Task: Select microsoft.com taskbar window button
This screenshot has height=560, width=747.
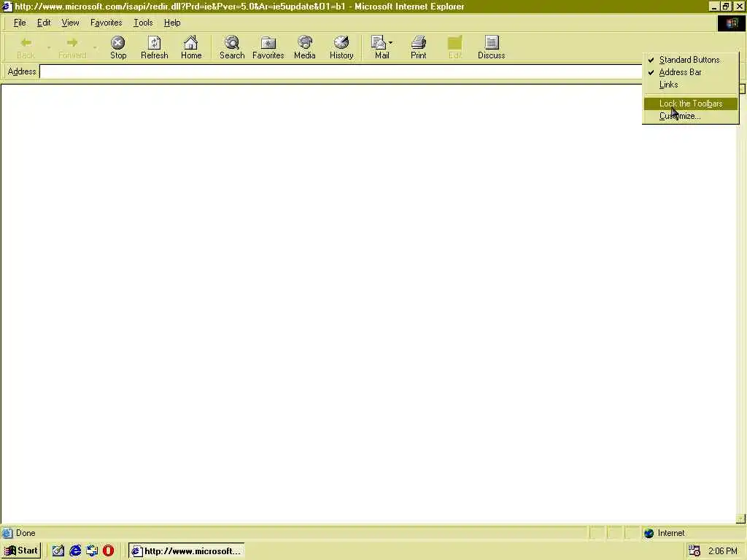Action: pyautogui.click(x=186, y=551)
